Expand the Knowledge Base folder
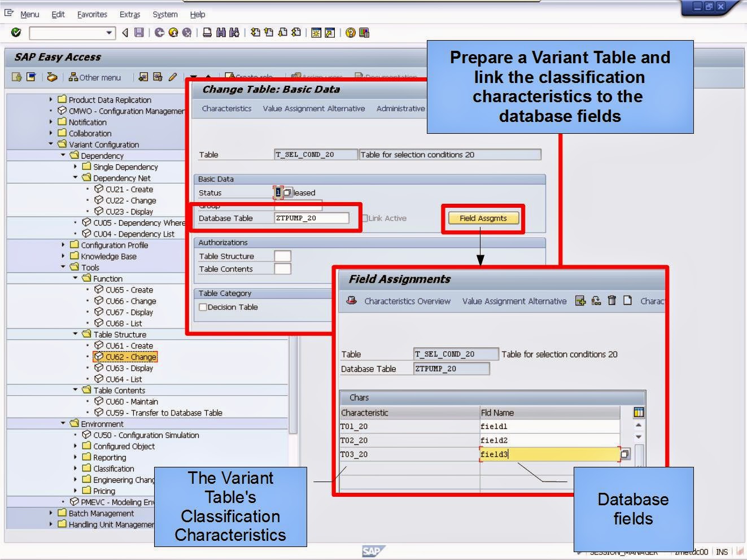The width and height of the screenshot is (747, 560). click(x=63, y=256)
